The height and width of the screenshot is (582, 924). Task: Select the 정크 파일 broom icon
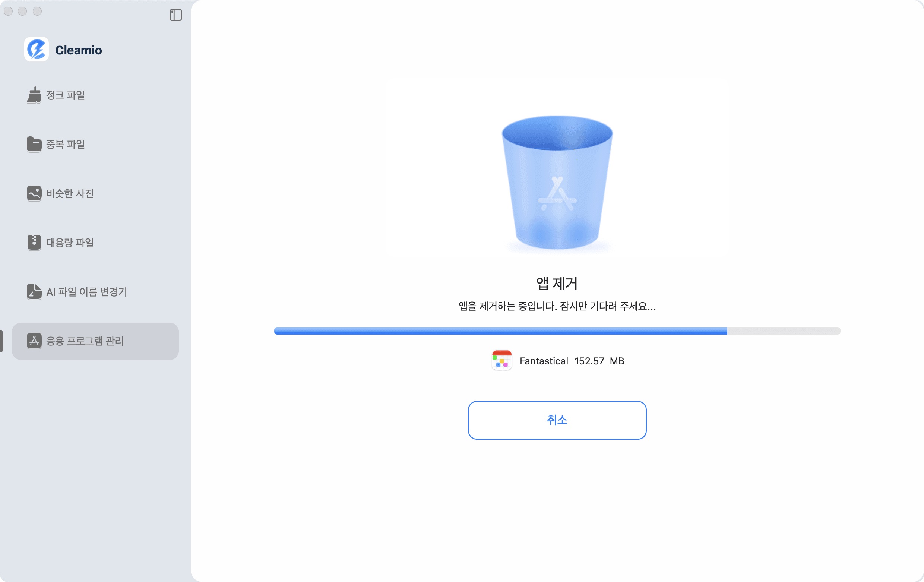coord(34,95)
